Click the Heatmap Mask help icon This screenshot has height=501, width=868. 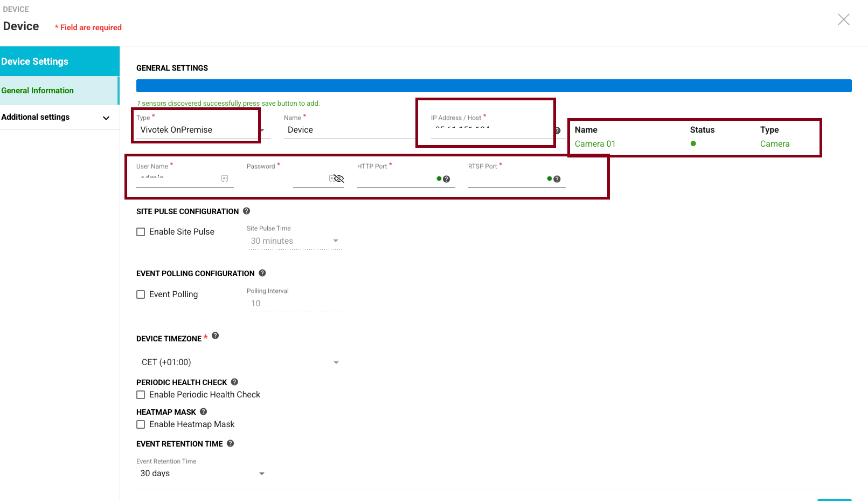point(203,411)
